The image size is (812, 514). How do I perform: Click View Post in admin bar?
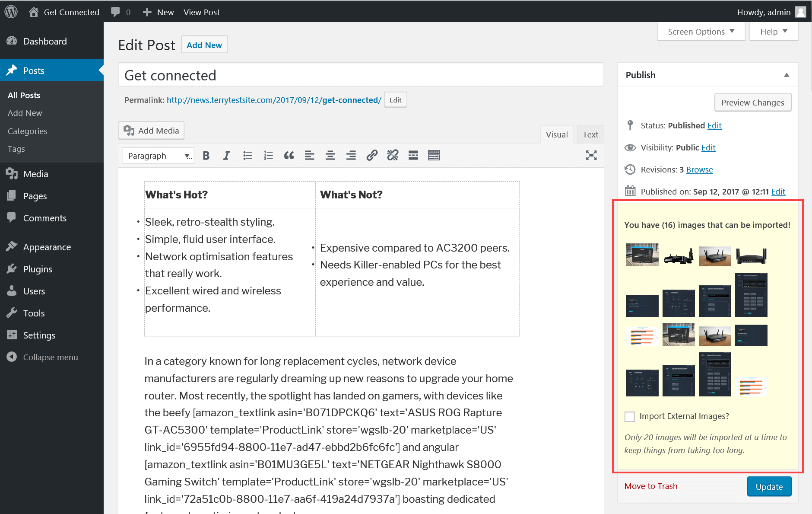202,12
